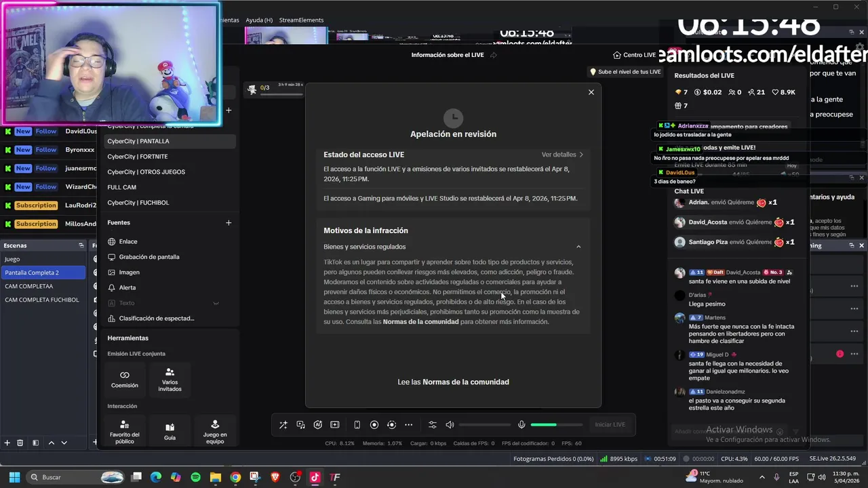Collapse Bienes y servicios regulados section

[578, 247]
